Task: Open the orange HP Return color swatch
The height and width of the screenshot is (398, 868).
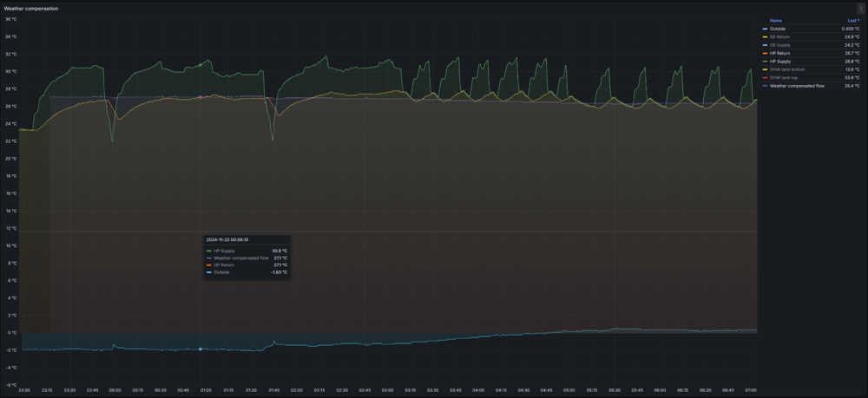Action: tap(765, 53)
